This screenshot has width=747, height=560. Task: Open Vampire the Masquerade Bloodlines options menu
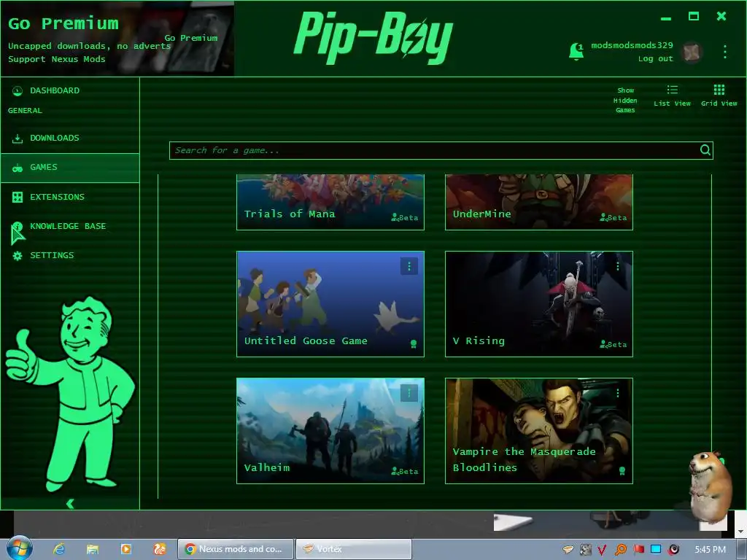tap(617, 393)
